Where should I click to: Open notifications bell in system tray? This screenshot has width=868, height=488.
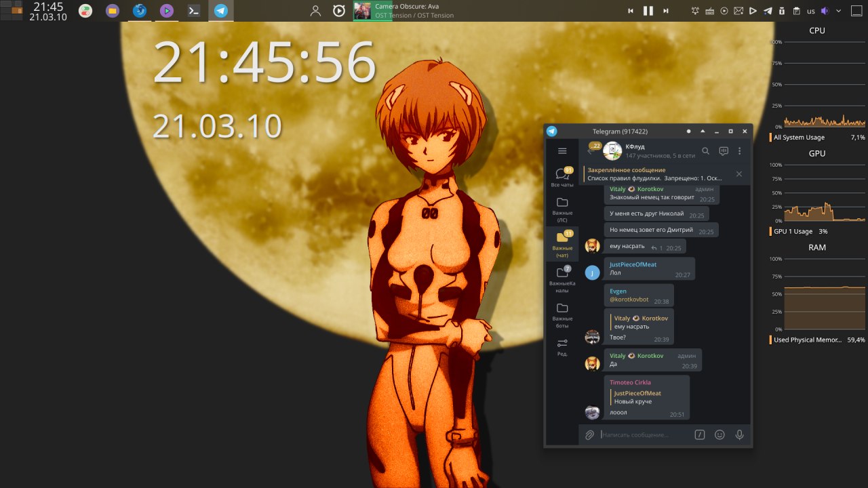[x=695, y=11]
